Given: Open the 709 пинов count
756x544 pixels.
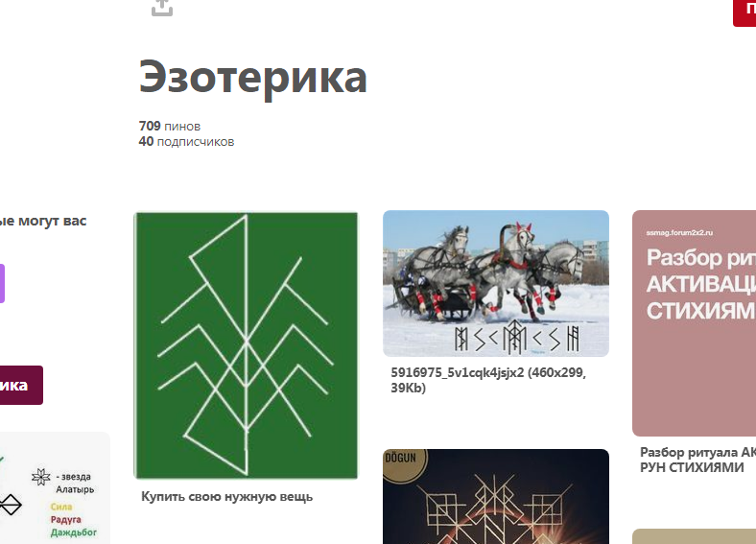Looking at the screenshot, I should coord(170,126).
